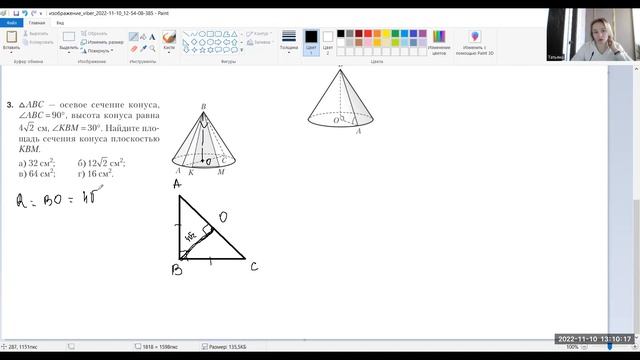
Task: Choose the five-point star shape
Action: (202, 50)
